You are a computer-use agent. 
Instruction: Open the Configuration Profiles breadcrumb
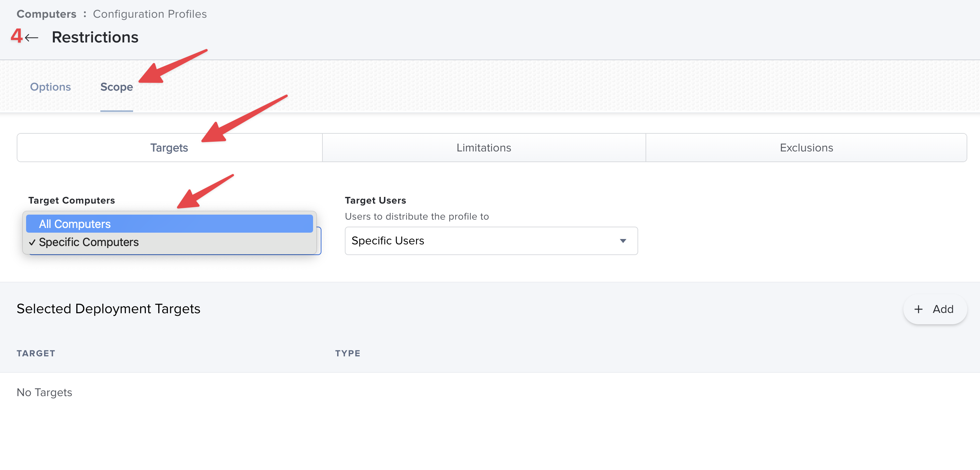click(x=150, y=14)
